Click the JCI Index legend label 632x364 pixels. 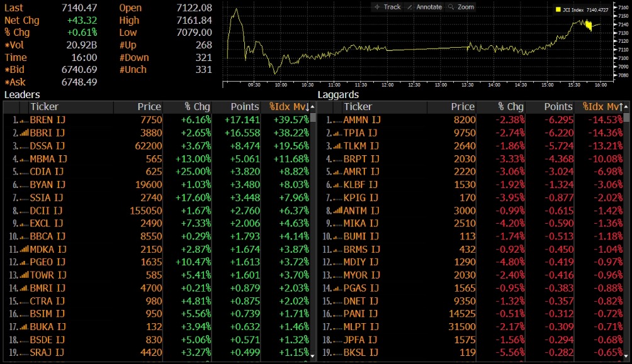point(585,9)
